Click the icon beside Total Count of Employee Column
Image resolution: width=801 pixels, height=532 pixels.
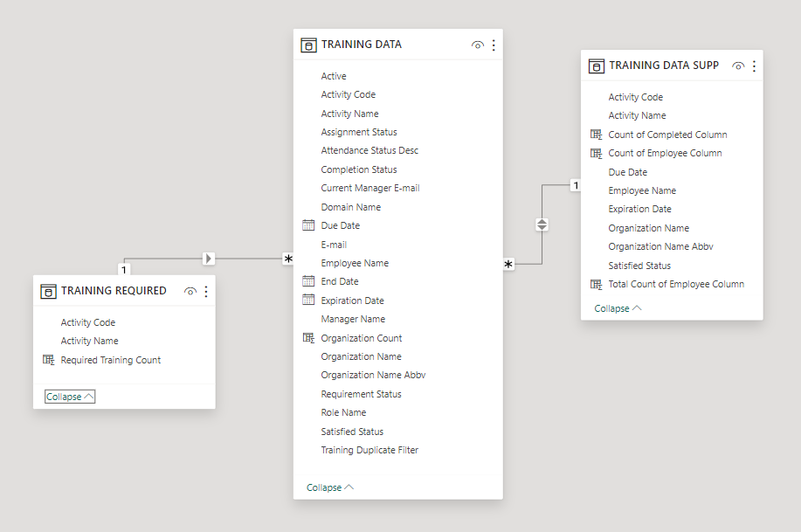596,284
